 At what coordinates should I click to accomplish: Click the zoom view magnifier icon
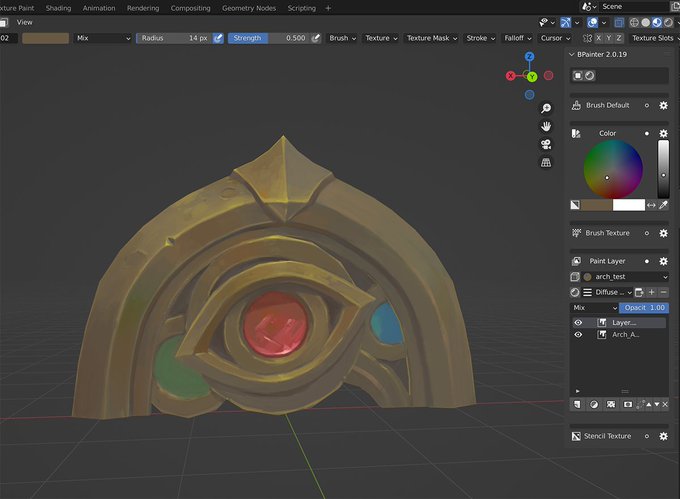[546, 108]
